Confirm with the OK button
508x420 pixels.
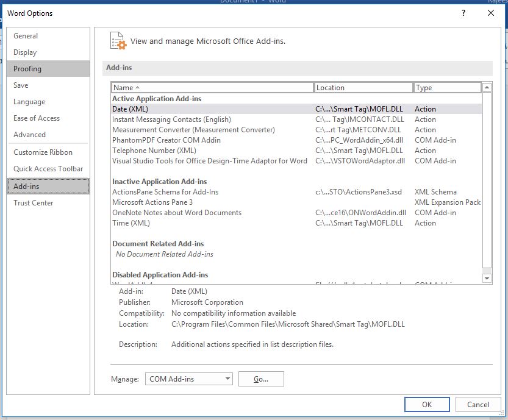pos(427,404)
